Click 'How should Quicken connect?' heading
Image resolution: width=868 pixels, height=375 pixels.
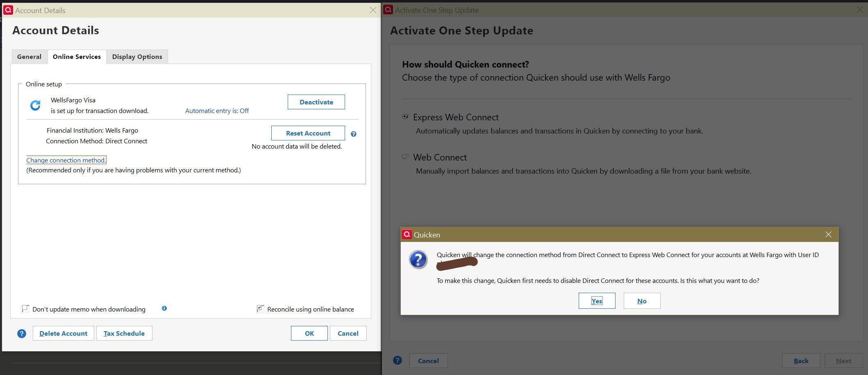point(466,64)
